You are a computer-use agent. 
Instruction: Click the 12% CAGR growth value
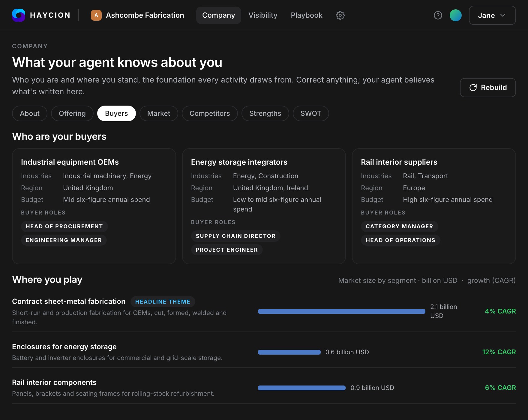pos(499,352)
